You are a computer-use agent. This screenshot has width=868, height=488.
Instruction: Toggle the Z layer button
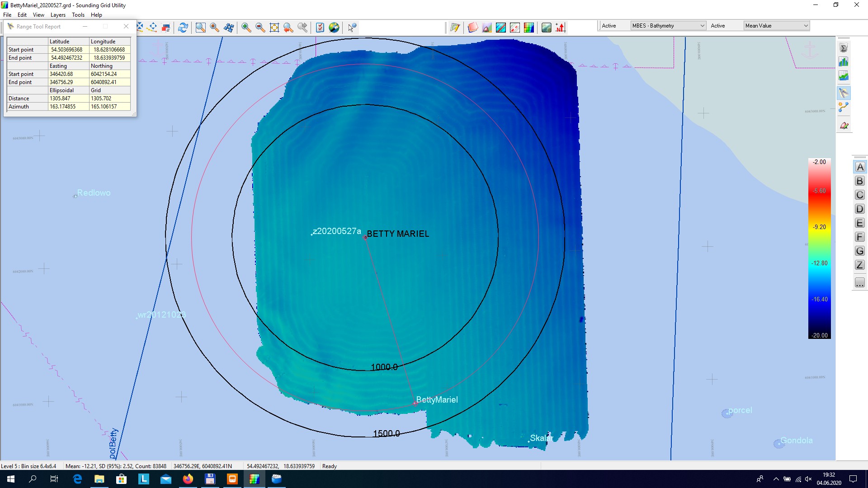[x=860, y=265]
